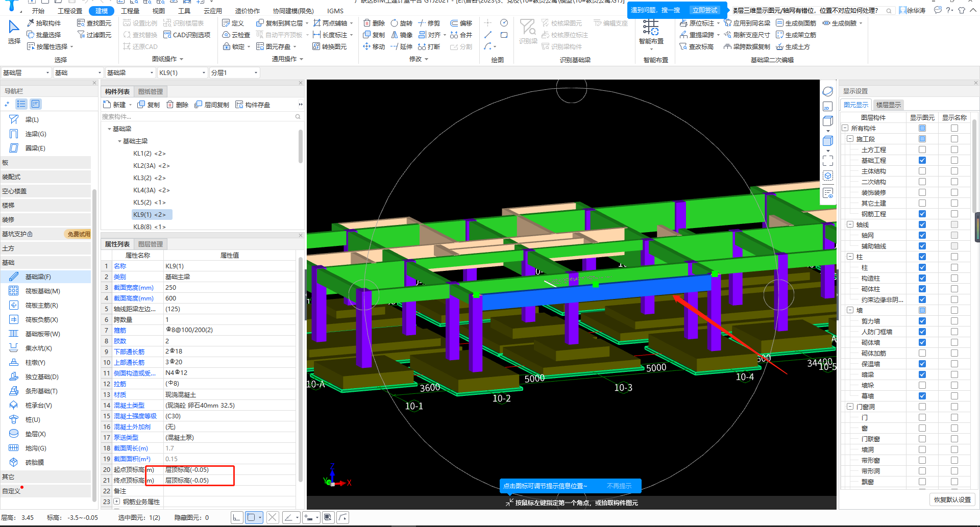The image size is (980, 527).
Task: Open the KL9(1) component dropdown
Action: (x=182, y=72)
